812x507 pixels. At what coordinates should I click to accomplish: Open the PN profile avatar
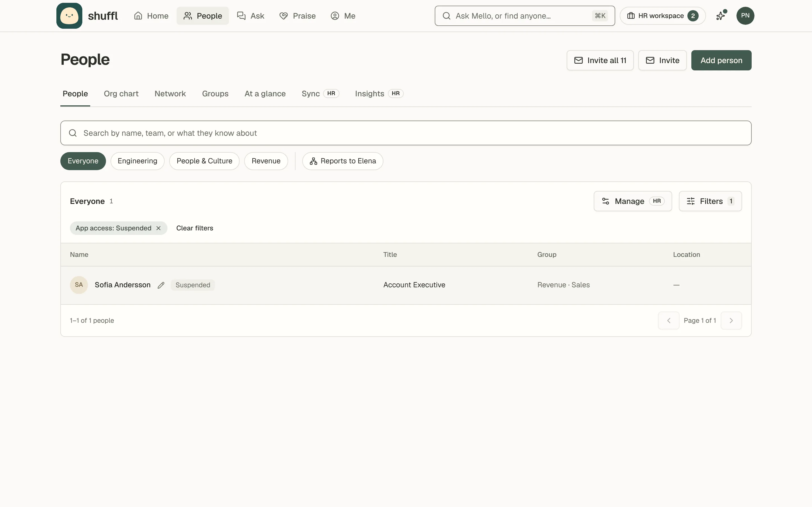coord(745,16)
